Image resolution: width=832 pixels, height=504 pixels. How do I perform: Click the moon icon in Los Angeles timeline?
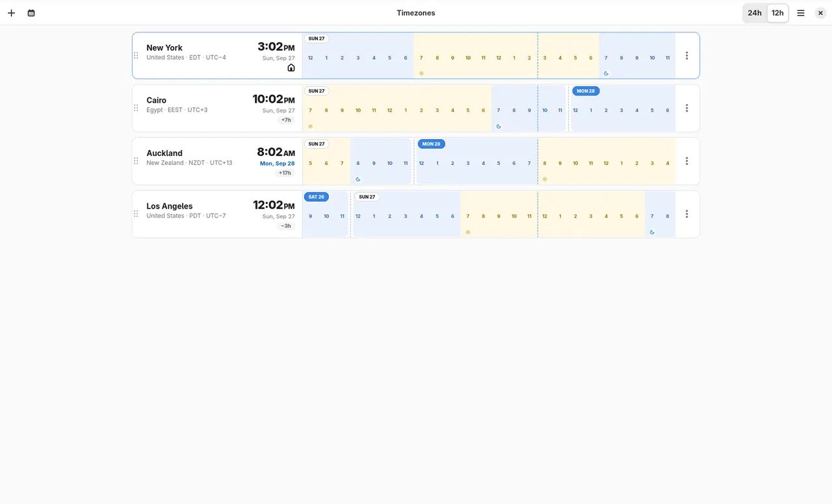point(652,232)
